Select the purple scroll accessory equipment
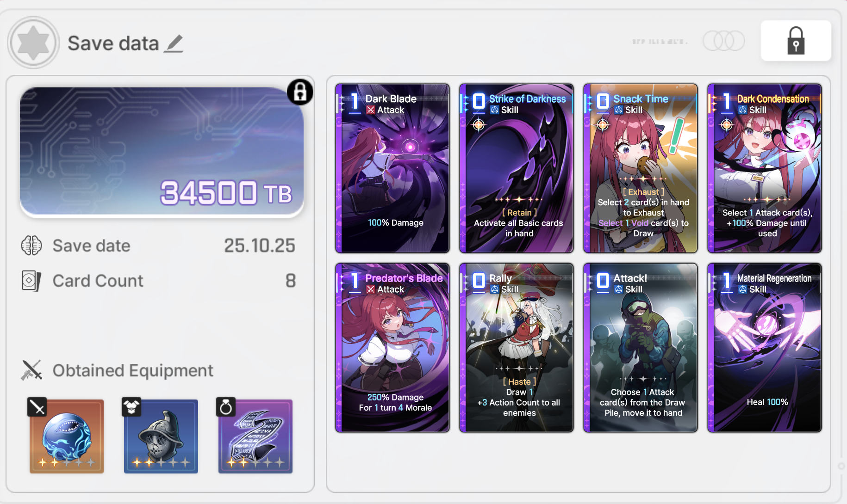847x504 pixels. pos(255,436)
